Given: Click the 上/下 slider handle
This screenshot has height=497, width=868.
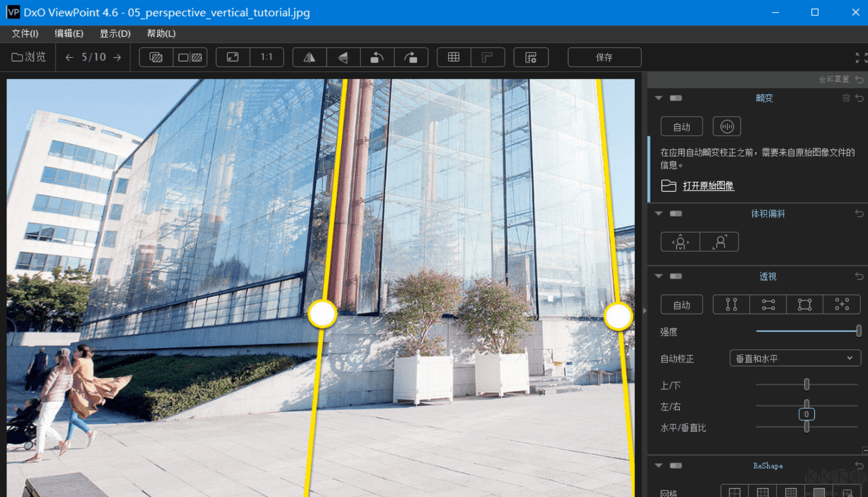Looking at the screenshot, I should pos(807,384).
